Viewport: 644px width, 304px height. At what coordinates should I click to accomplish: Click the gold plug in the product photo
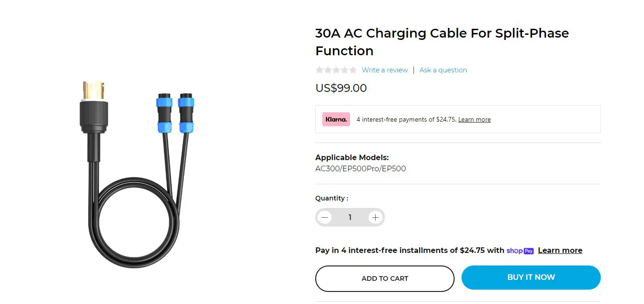pos(93,90)
